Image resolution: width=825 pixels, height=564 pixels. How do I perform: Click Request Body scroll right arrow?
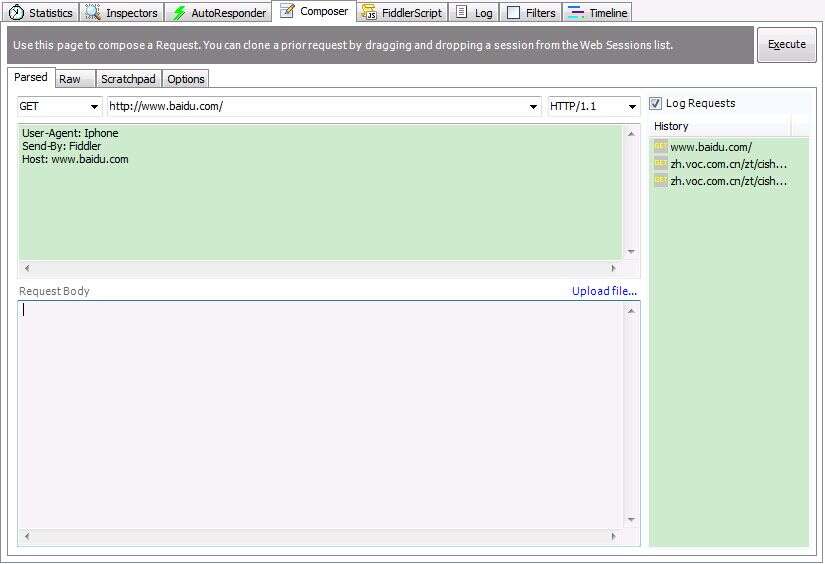pos(613,536)
